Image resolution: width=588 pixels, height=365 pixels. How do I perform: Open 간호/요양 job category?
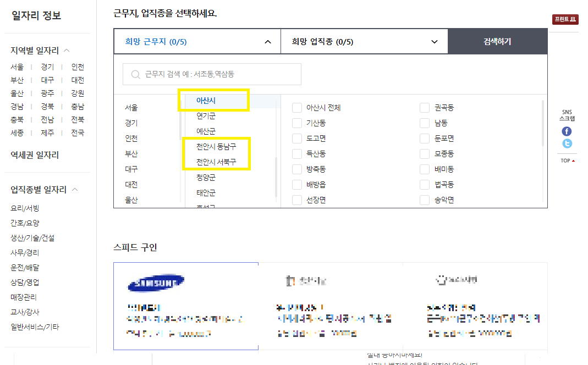[25, 223]
